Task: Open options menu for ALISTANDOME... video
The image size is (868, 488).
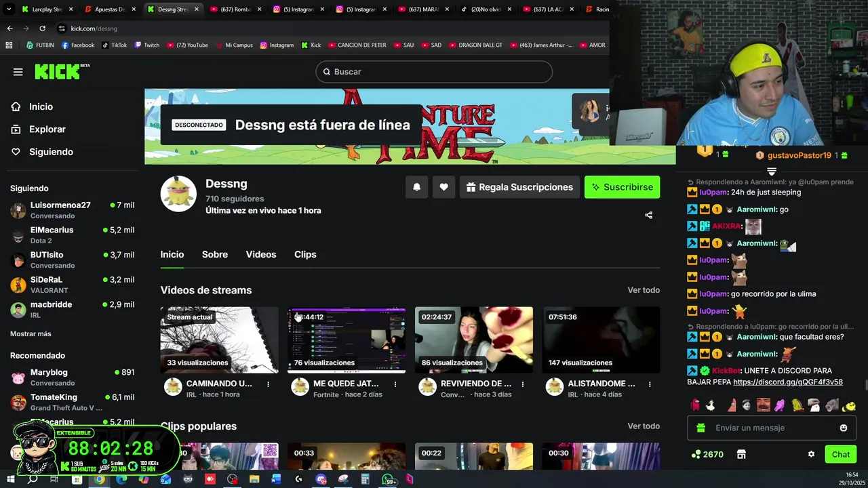Action: [650, 384]
